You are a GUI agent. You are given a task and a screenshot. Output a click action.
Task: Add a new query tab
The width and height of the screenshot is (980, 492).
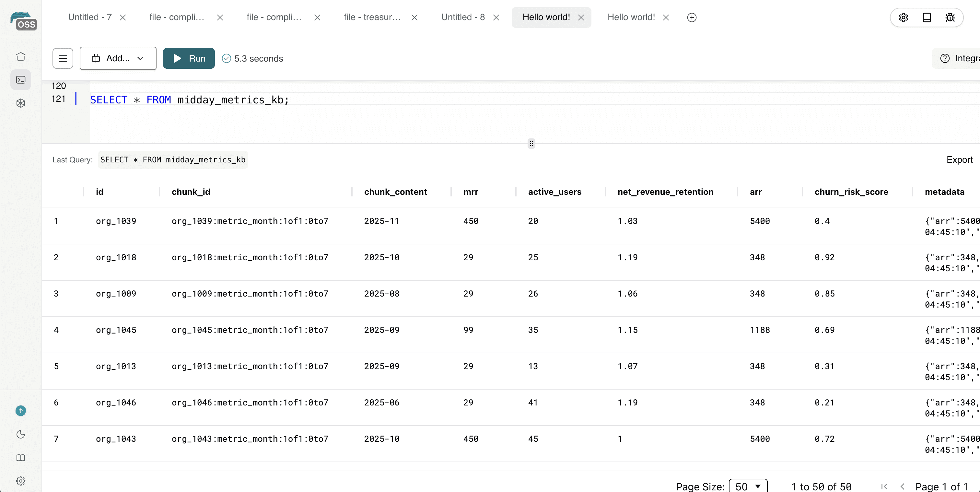coord(692,18)
